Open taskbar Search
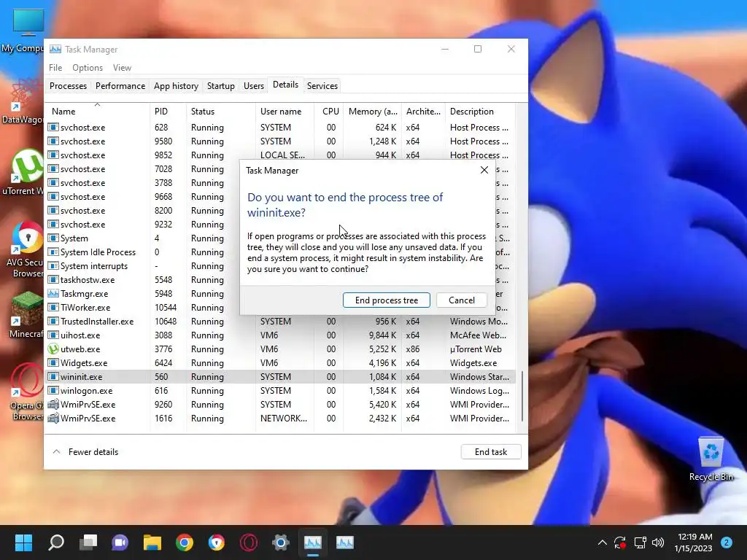This screenshot has height=560, width=747. click(x=56, y=542)
